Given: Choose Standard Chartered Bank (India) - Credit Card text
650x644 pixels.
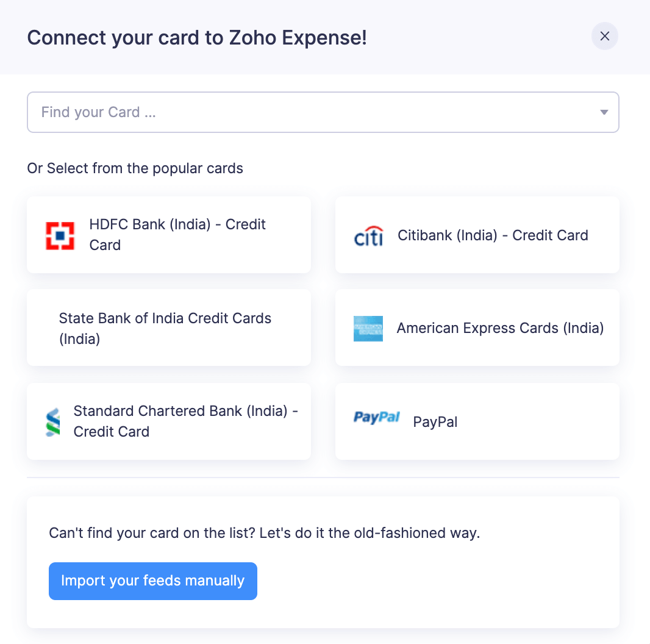Looking at the screenshot, I should tap(186, 421).
